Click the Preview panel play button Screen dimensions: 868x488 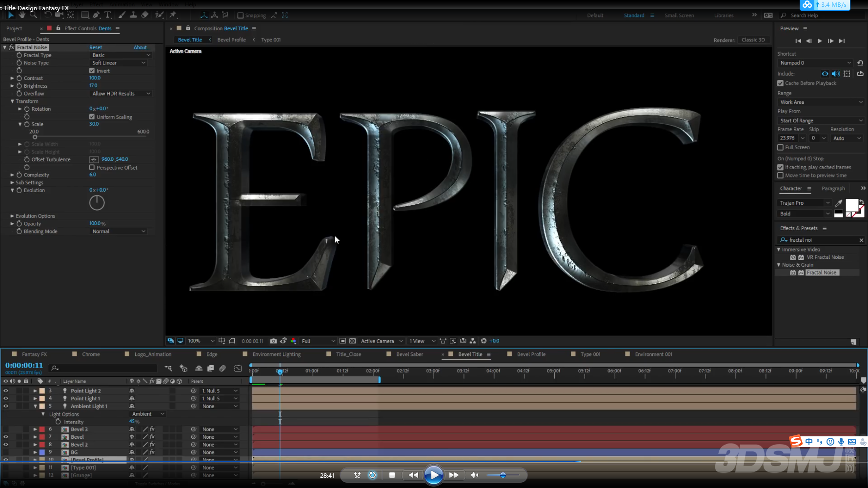click(x=820, y=41)
